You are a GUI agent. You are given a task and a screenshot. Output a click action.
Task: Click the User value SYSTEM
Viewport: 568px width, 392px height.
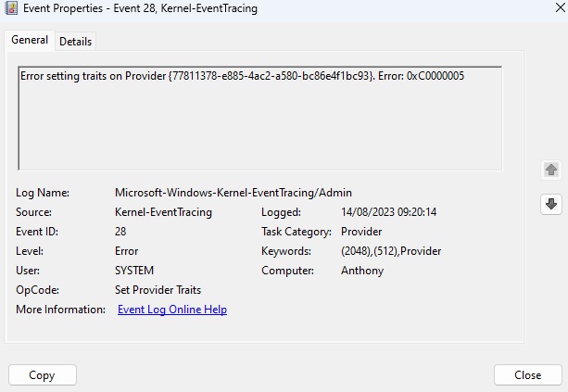(134, 271)
